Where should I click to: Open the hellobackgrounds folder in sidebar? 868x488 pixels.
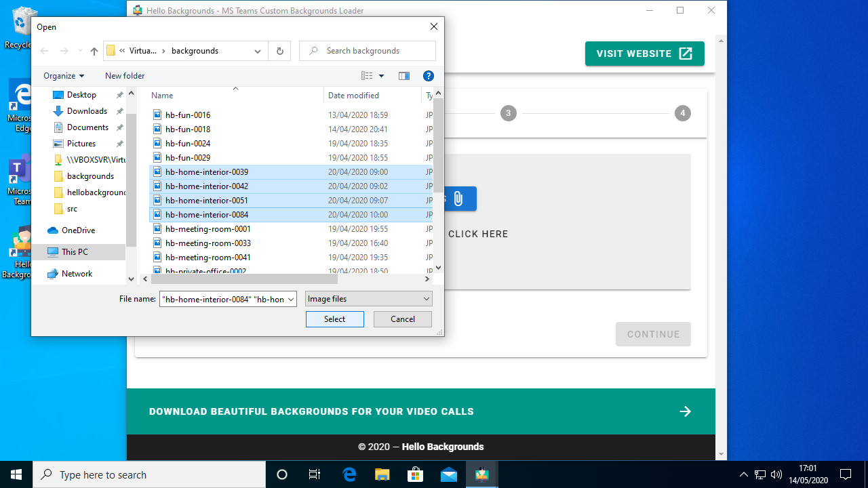pyautogui.click(x=96, y=192)
